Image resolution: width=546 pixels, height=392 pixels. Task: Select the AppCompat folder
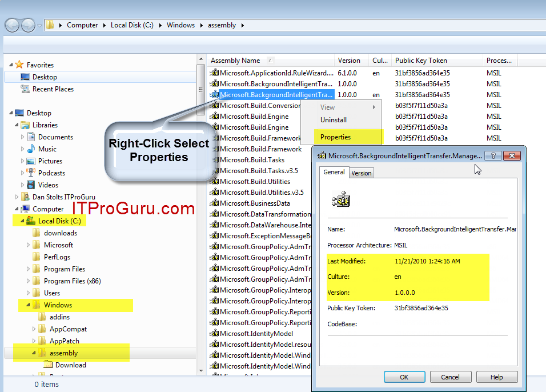tap(68, 329)
